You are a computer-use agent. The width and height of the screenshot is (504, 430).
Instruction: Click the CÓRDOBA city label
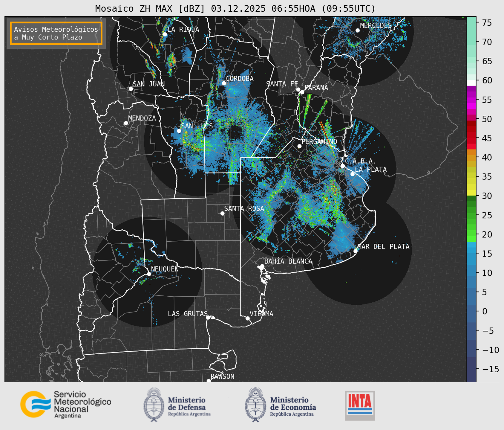coord(240,79)
